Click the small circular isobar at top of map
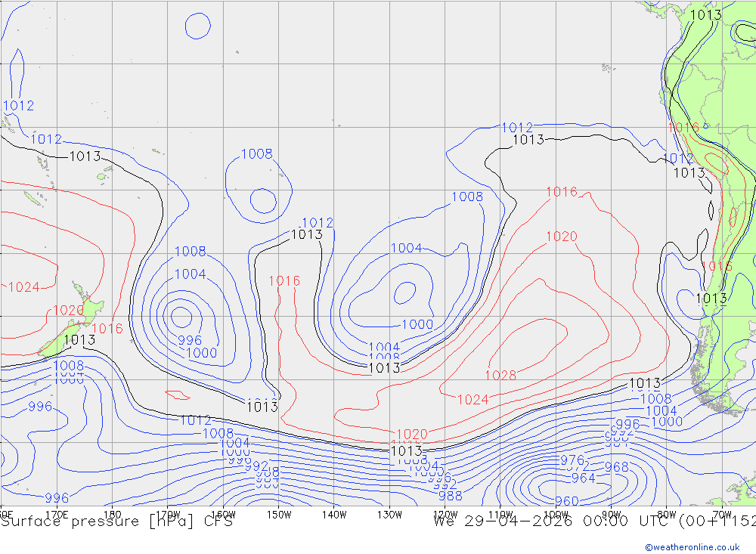The height and width of the screenshot is (554, 756). (x=198, y=26)
